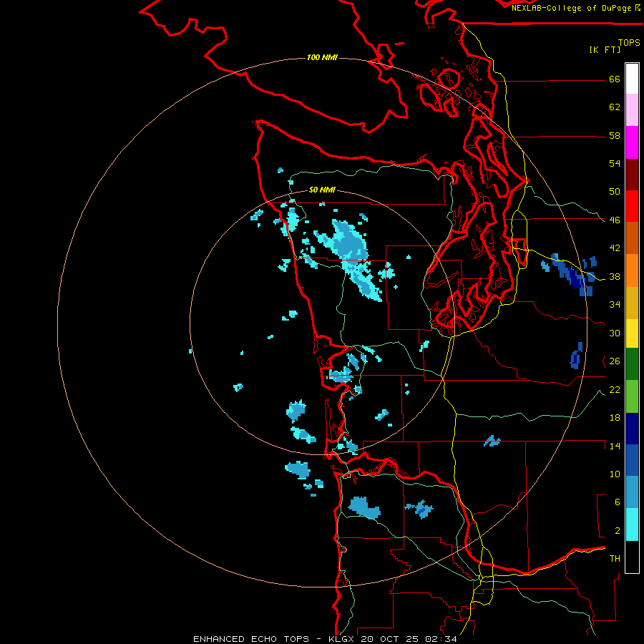Click the "6" legend value
The width and height of the screenshot is (644, 644).
click(618, 502)
